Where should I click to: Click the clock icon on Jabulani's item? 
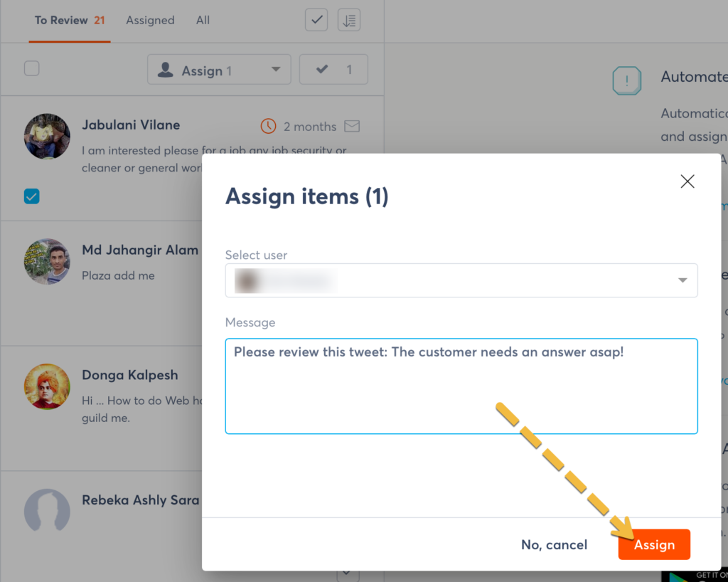[268, 126]
